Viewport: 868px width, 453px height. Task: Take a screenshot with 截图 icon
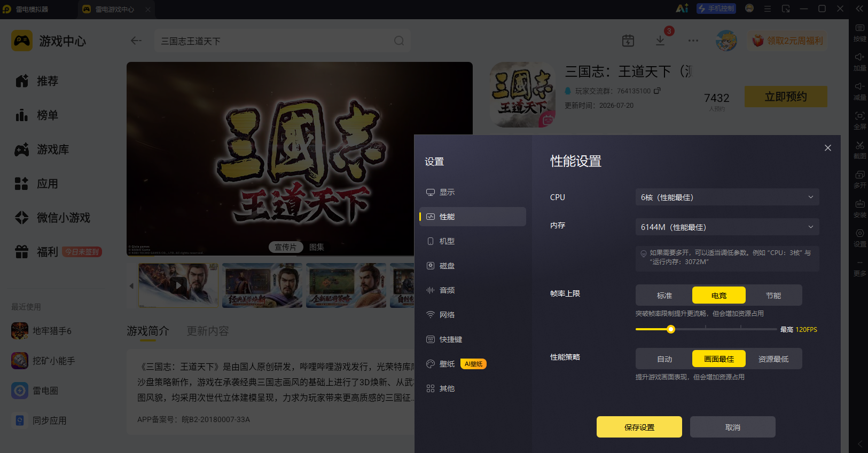point(860,150)
